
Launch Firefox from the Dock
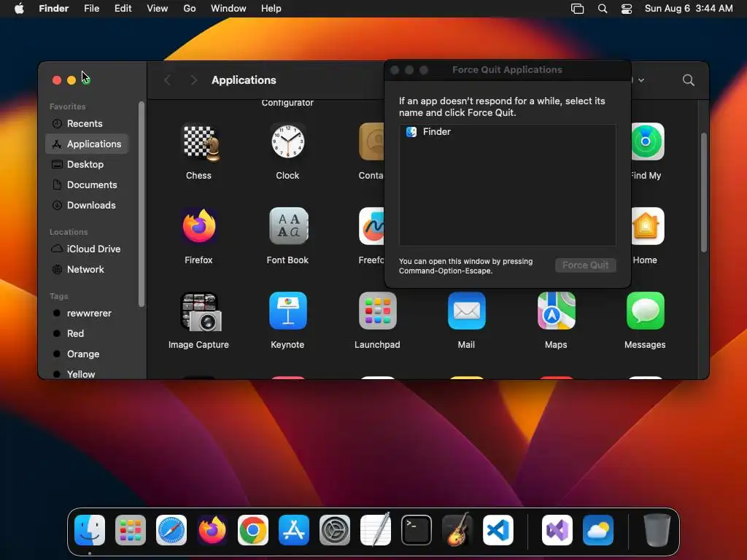(212, 530)
